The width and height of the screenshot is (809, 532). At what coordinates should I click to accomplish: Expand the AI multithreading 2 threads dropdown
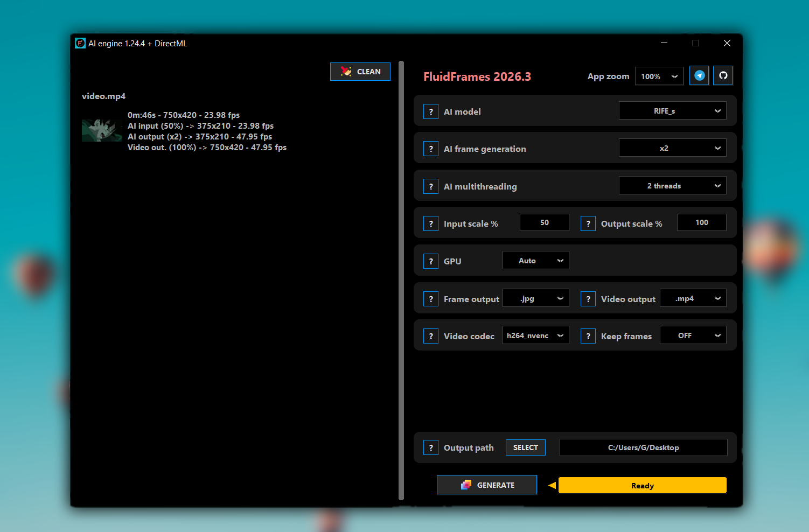coord(673,186)
